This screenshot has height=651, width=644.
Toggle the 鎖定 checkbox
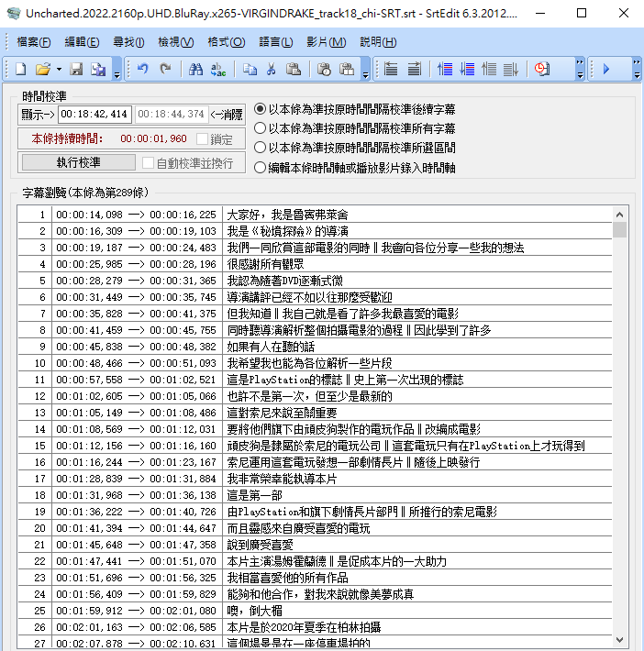pos(203,138)
